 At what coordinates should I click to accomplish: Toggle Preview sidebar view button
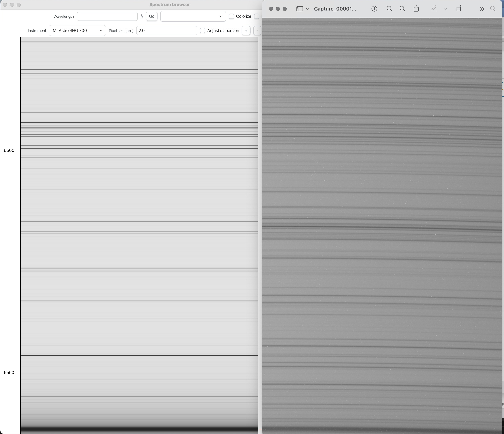[299, 9]
